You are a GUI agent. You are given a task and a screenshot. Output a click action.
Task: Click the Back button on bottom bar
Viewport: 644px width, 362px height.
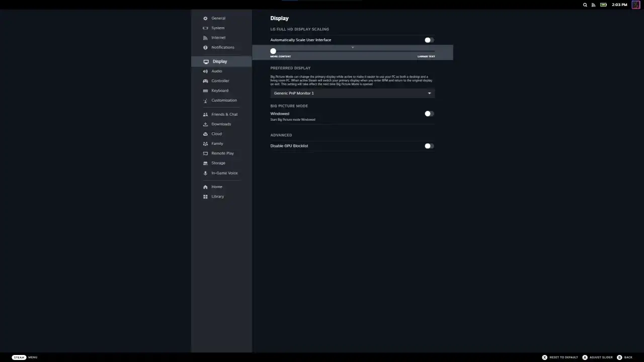[625, 357]
